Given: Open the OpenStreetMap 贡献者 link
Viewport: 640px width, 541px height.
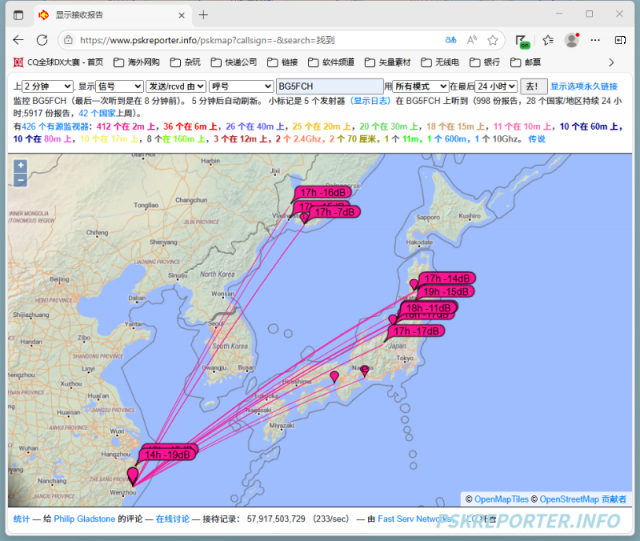Looking at the screenshot, I should 583,499.
